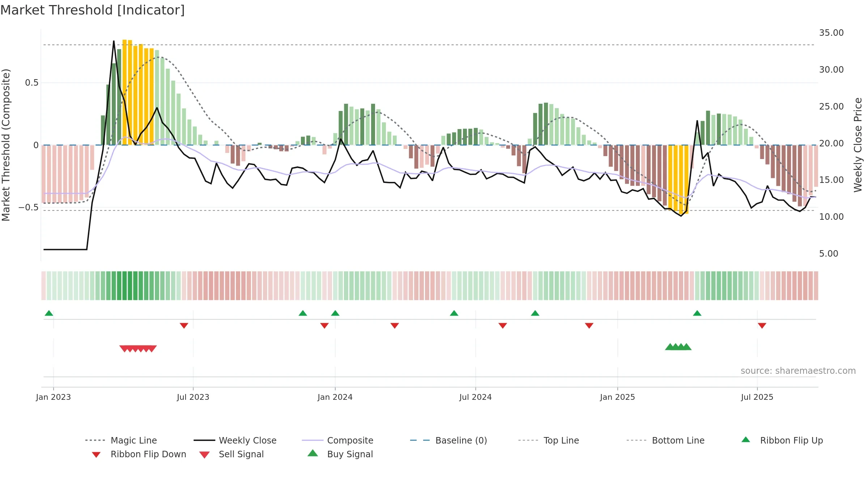
Task: Click the 5.00 price axis tick
Action: [829, 254]
